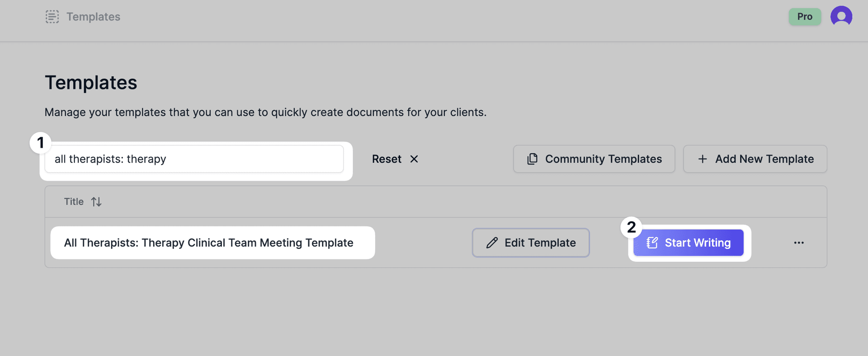Click Edit Template button
Image resolution: width=868 pixels, height=356 pixels.
tap(531, 243)
